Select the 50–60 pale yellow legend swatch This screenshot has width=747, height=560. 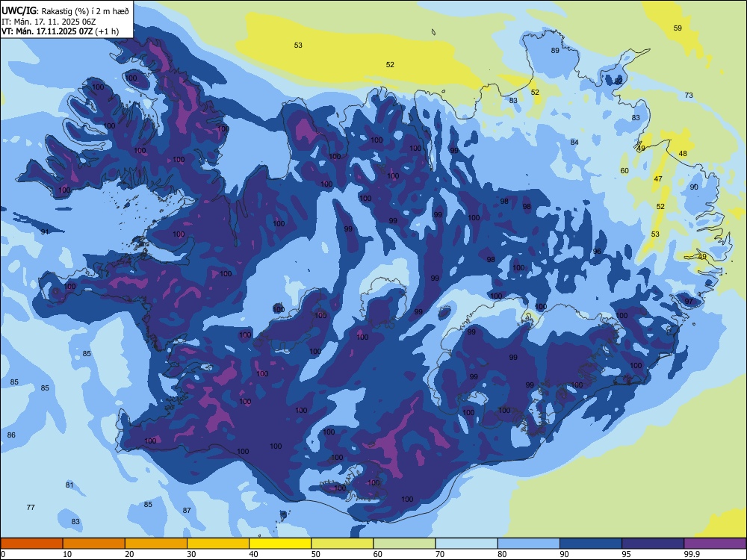click(342, 544)
